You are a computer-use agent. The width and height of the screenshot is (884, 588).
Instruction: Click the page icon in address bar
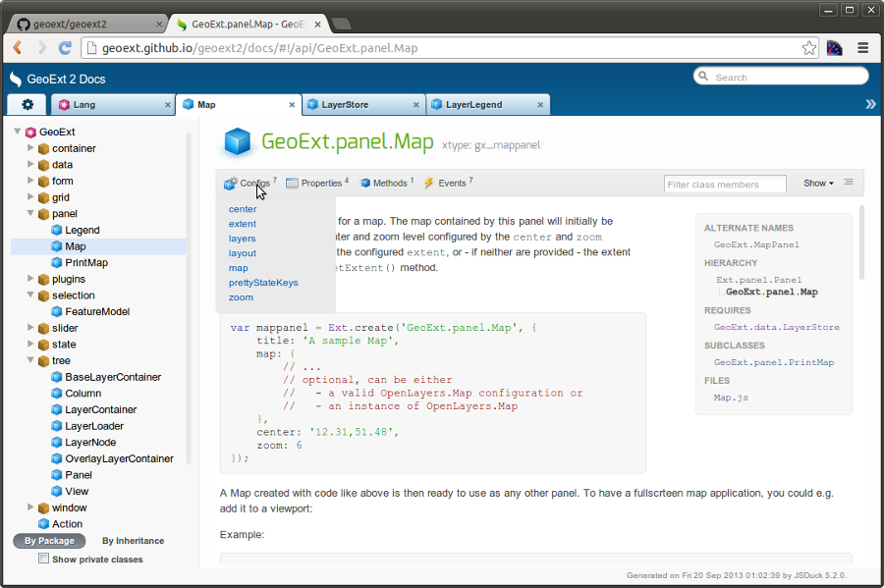pyautogui.click(x=91, y=48)
